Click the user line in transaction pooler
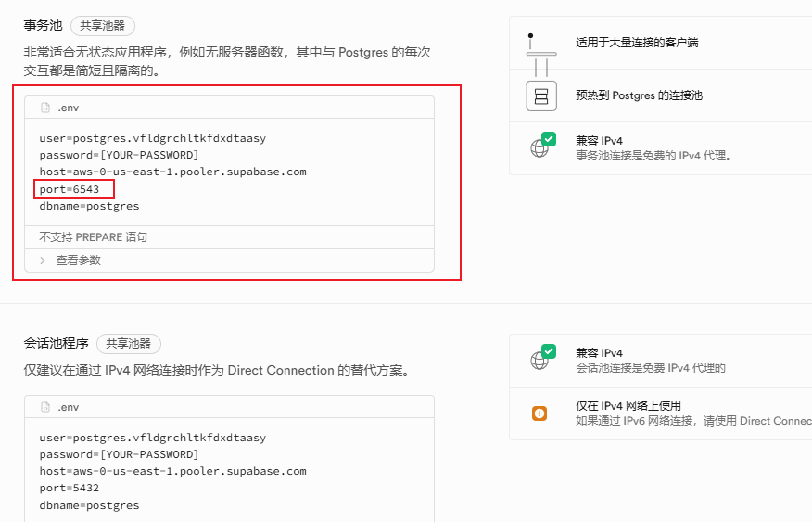Image resolution: width=812 pixels, height=522 pixels. tap(153, 138)
